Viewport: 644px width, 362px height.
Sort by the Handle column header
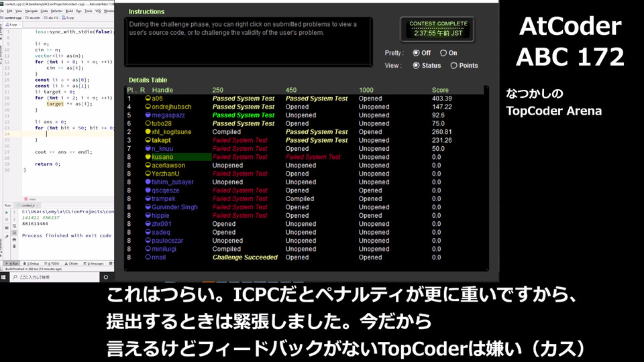162,90
